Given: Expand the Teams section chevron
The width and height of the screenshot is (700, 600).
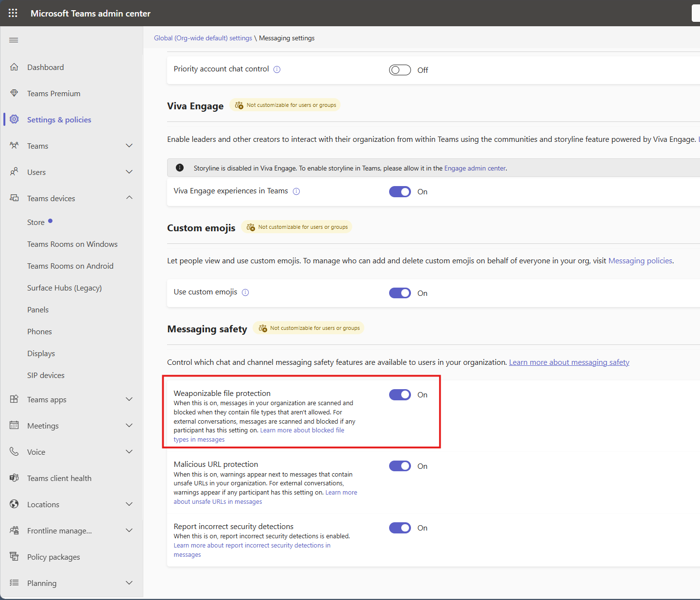Looking at the screenshot, I should [129, 146].
